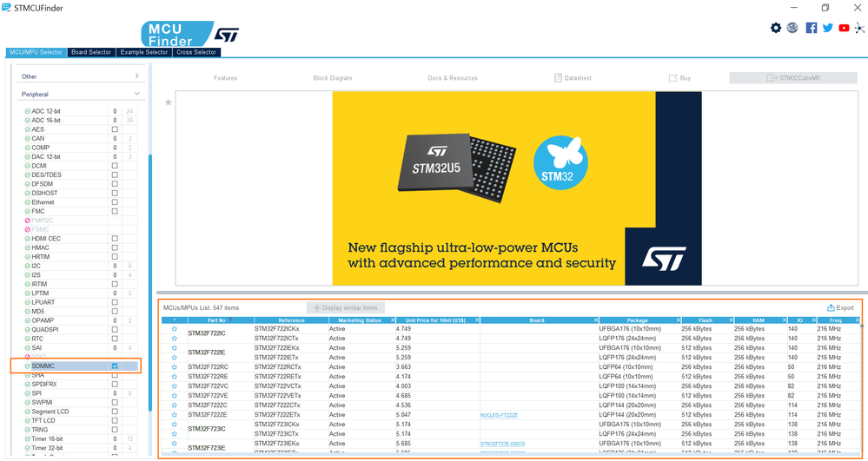The image size is (868, 461).
Task: Star the STM32F722IEKx row
Action: (175, 348)
